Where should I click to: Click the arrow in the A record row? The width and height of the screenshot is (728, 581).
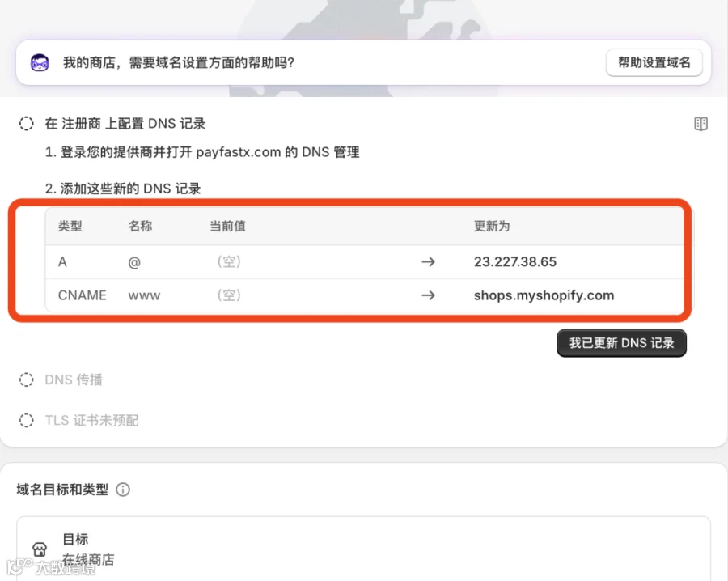coord(428,262)
